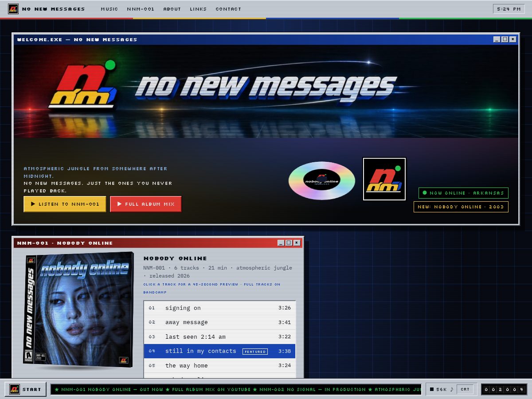Click the nobody online album cover box
This screenshot has height=399, width=532.
79,309
